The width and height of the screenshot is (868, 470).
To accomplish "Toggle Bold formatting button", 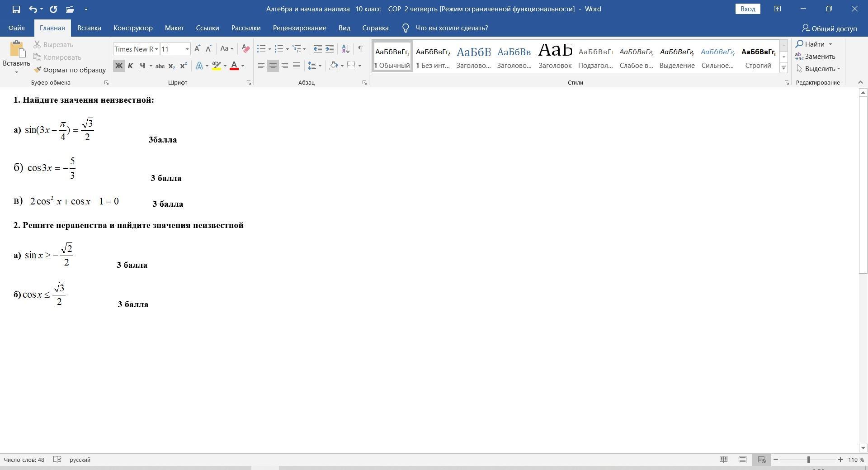I will pyautogui.click(x=118, y=66).
